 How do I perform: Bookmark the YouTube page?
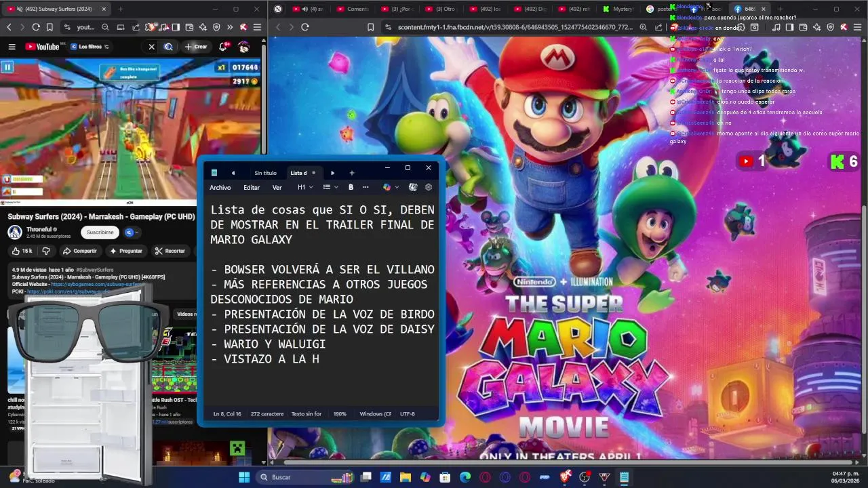click(x=50, y=27)
